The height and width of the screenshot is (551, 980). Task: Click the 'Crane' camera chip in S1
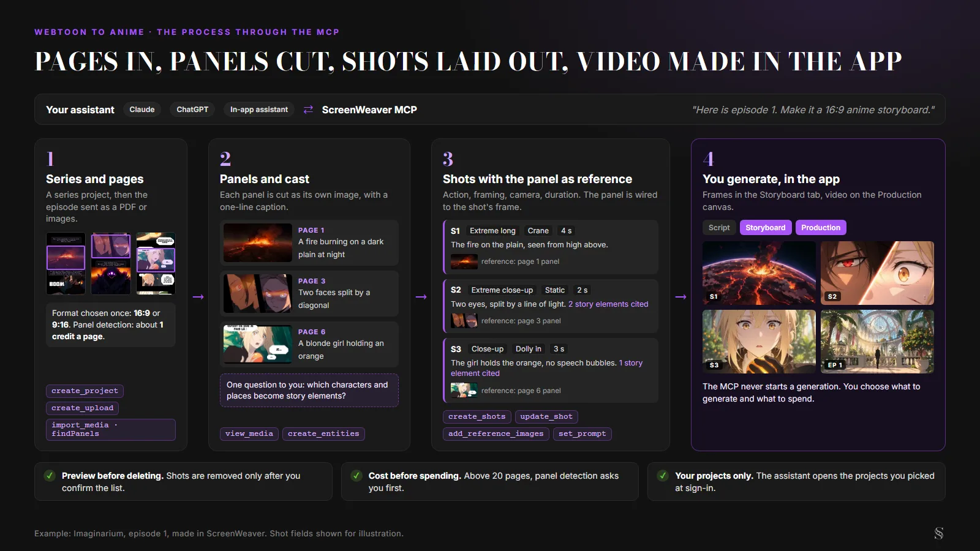pyautogui.click(x=538, y=231)
